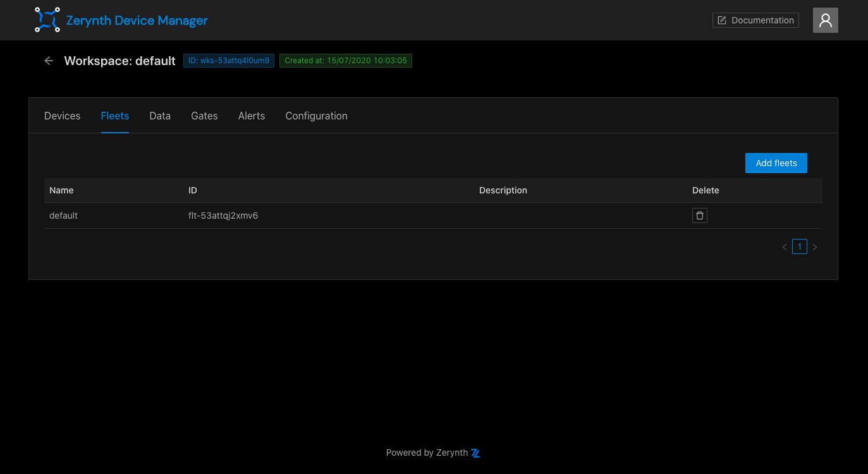Click the fleet ID flt-53attqj2xmv6
The width and height of the screenshot is (868, 474).
pos(223,216)
